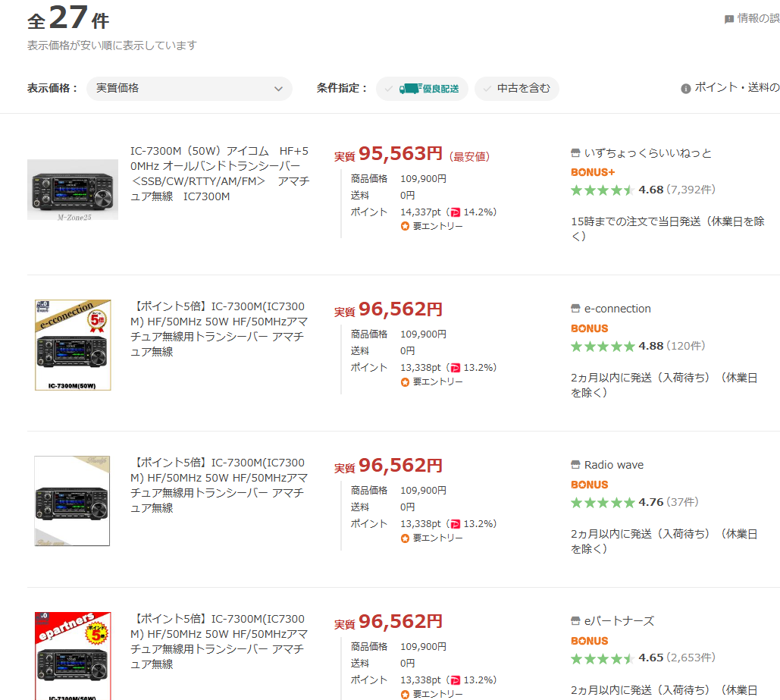Click the 4.68 star rating stars
Viewport: 780px width, 700px height.
(603, 190)
